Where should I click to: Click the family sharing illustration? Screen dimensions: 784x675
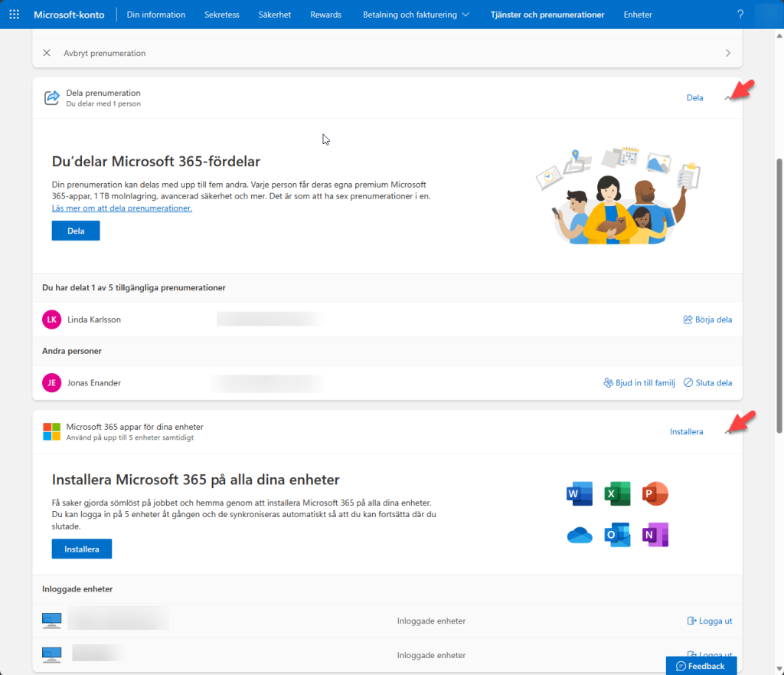click(618, 196)
